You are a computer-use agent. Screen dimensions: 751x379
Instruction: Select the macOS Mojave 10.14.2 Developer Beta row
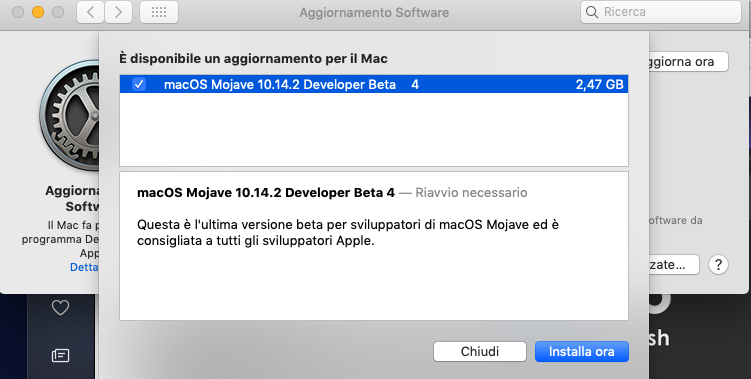pos(374,84)
